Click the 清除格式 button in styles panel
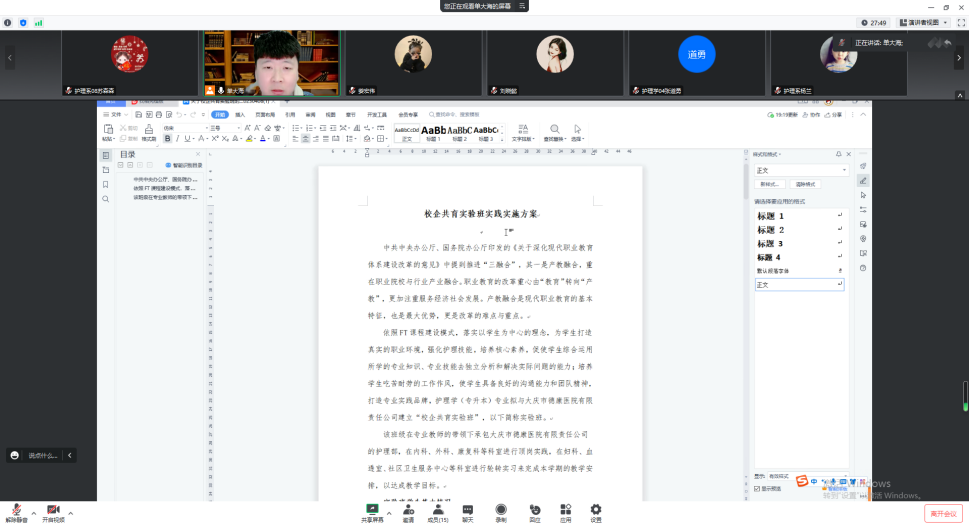 805,185
